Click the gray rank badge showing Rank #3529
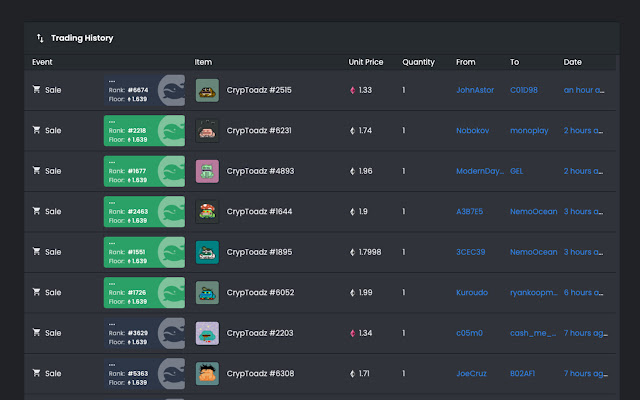Screen dimensions: 640x400 tap(144, 333)
